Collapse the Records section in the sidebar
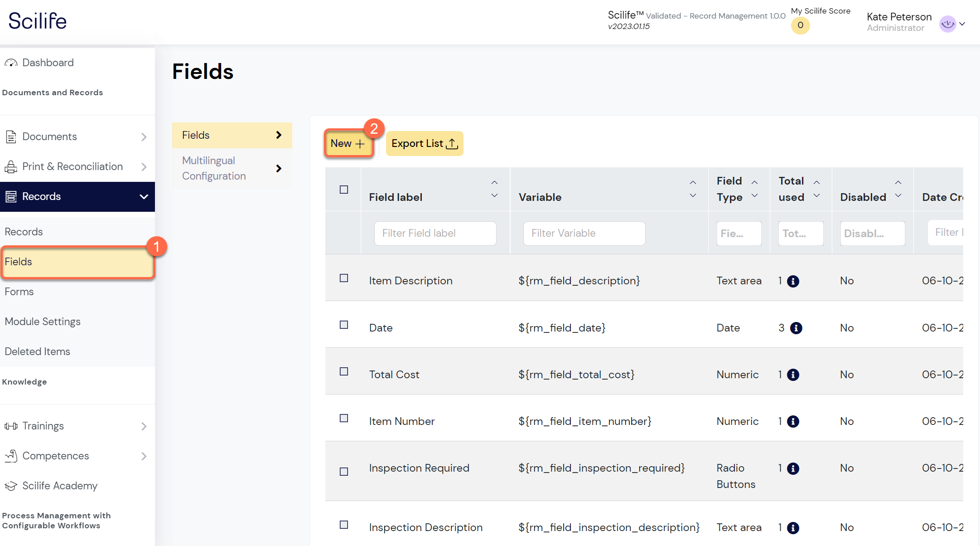Screen dimensions: 980x546 143,196
